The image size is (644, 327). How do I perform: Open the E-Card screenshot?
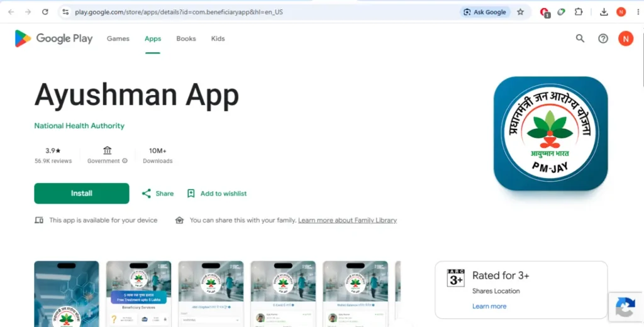pos(283,294)
